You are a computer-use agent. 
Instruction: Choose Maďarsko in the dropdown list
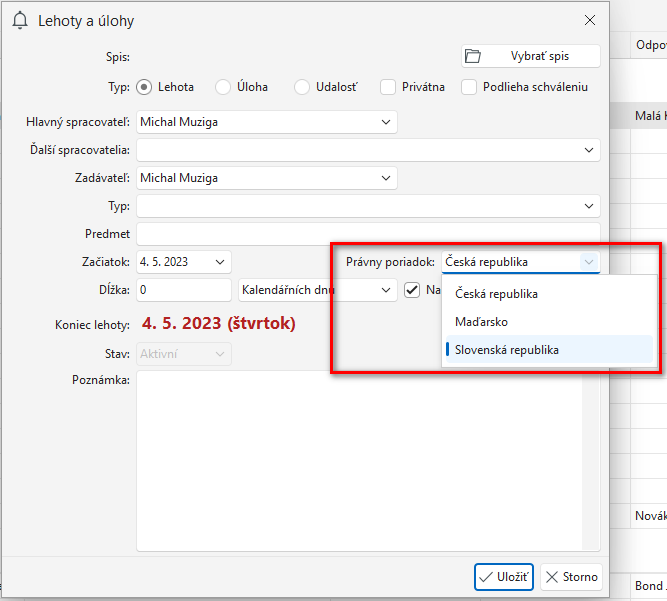tap(482, 322)
